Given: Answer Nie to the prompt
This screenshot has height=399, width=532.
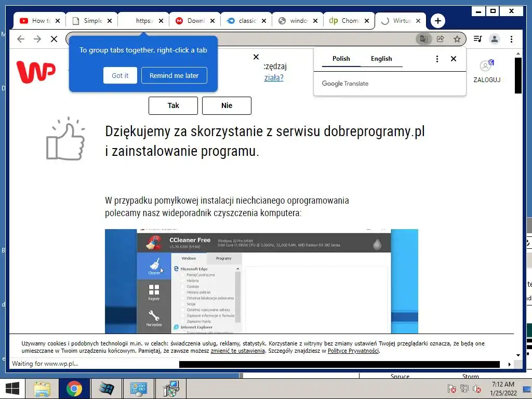Looking at the screenshot, I should [227, 105].
